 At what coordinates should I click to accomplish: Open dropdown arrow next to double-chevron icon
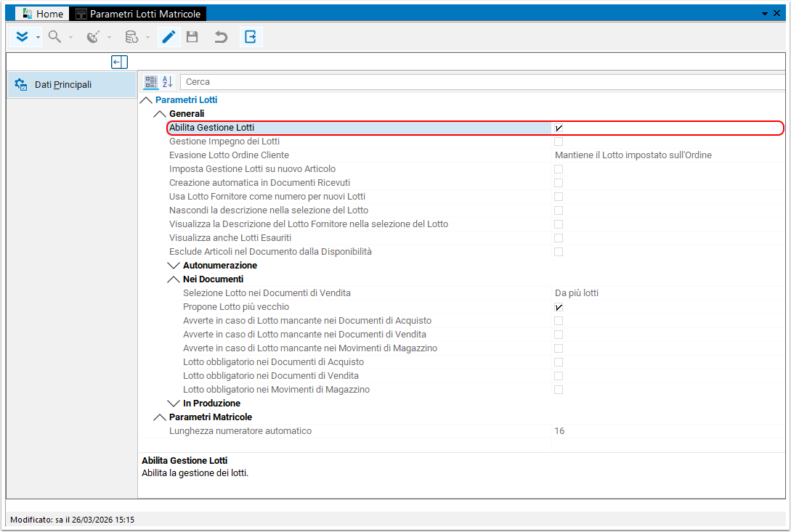[x=38, y=37]
